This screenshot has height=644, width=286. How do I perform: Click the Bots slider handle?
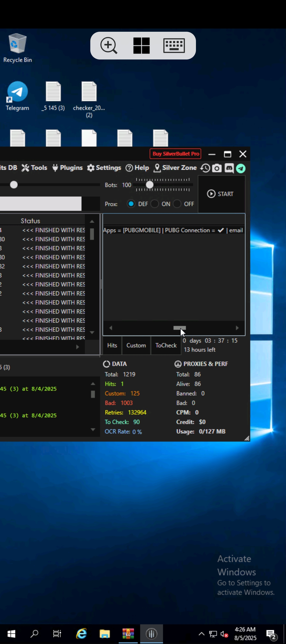150,185
